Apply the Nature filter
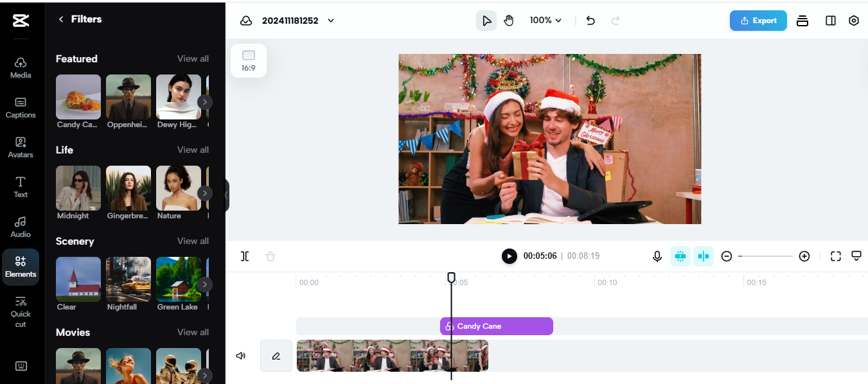868x384 pixels. click(x=179, y=188)
